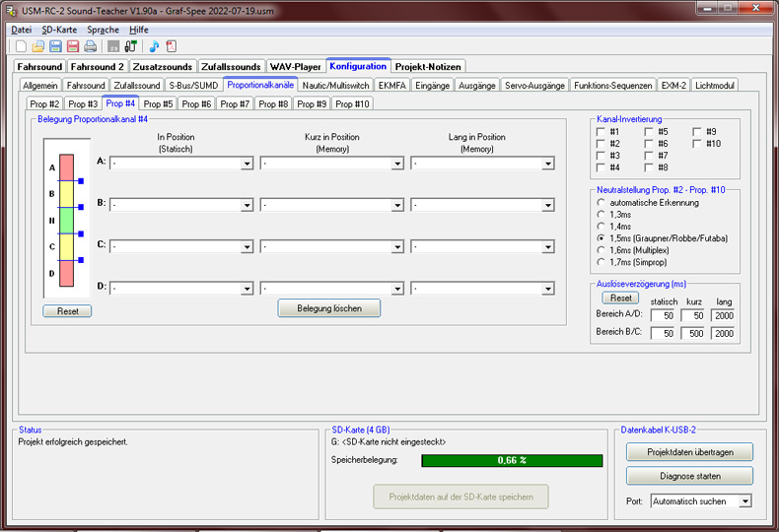Click the Belegung löschen button

(328, 308)
